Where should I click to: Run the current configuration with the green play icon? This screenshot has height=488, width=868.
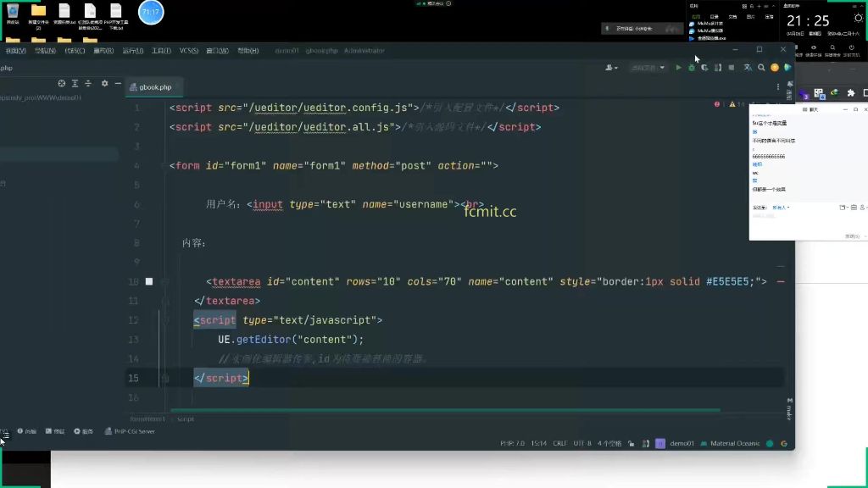678,68
